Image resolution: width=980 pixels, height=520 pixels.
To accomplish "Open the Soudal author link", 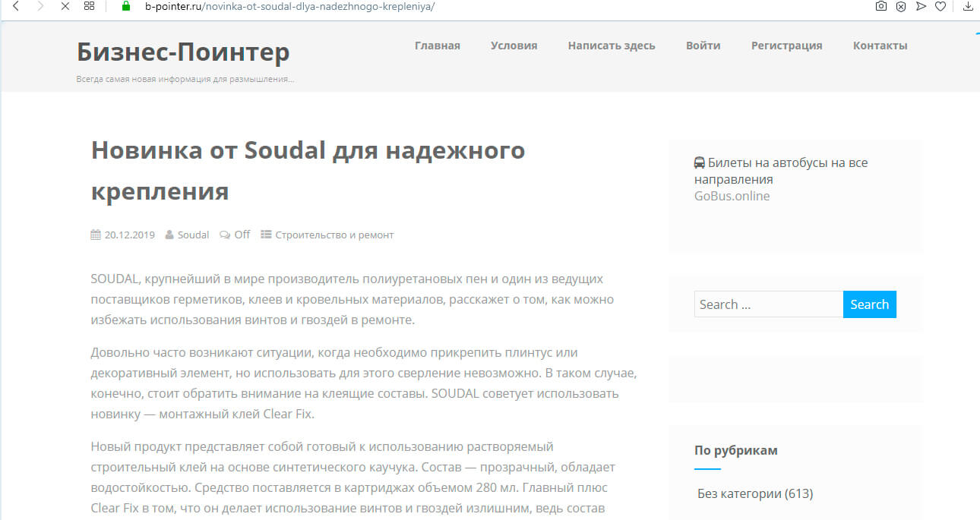I will (x=193, y=235).
